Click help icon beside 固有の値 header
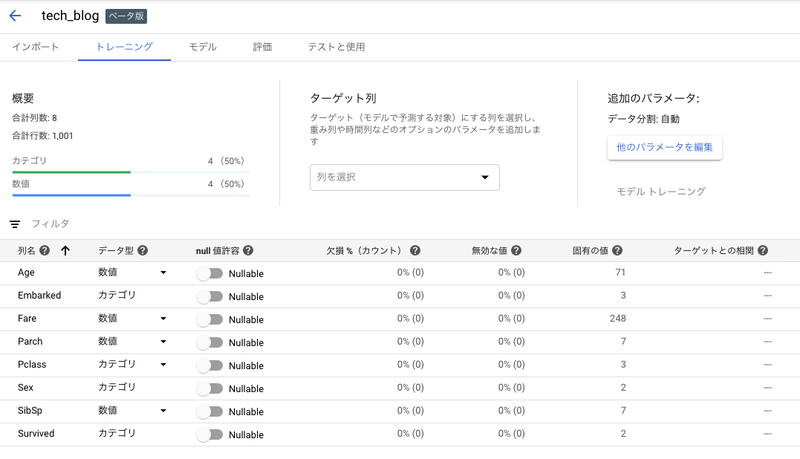The width and height of the screenshot is (800, 459). 618,251
